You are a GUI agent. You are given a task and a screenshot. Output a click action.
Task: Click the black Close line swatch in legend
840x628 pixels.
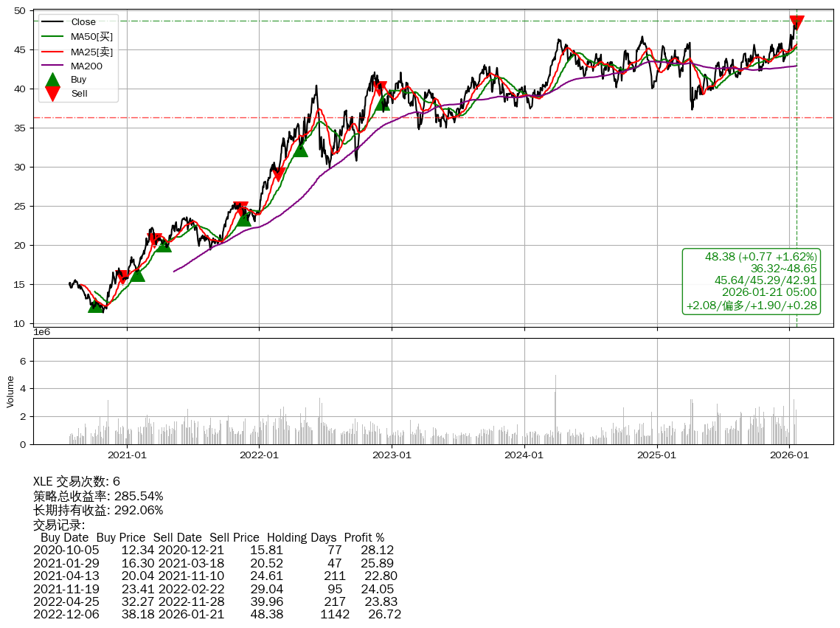coord(52,22)
